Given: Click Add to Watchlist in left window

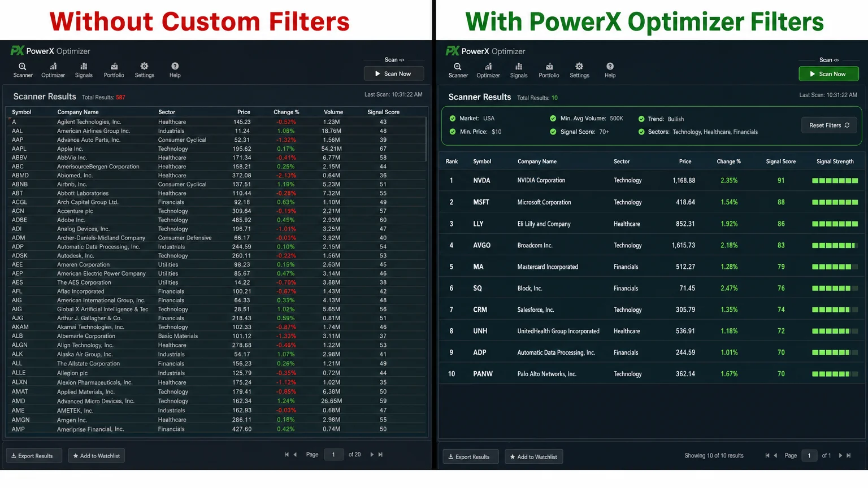Looking at the screenshot, I should [x=97, y=456].
